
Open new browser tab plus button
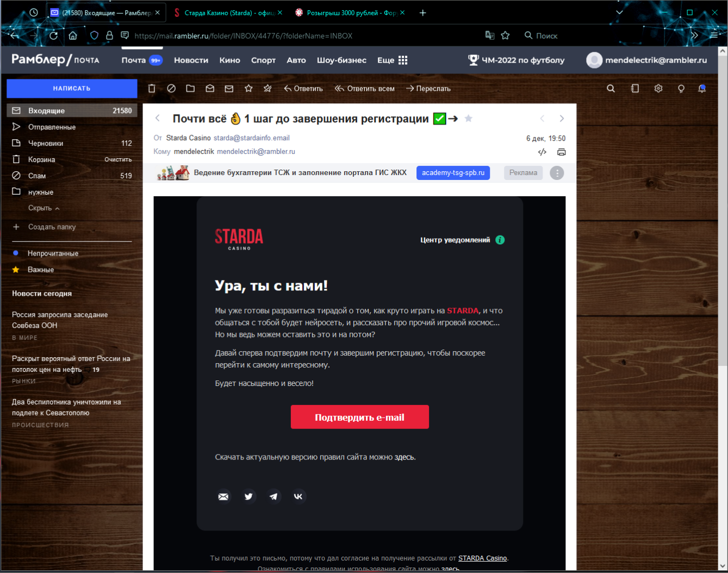tap(422, 13)
